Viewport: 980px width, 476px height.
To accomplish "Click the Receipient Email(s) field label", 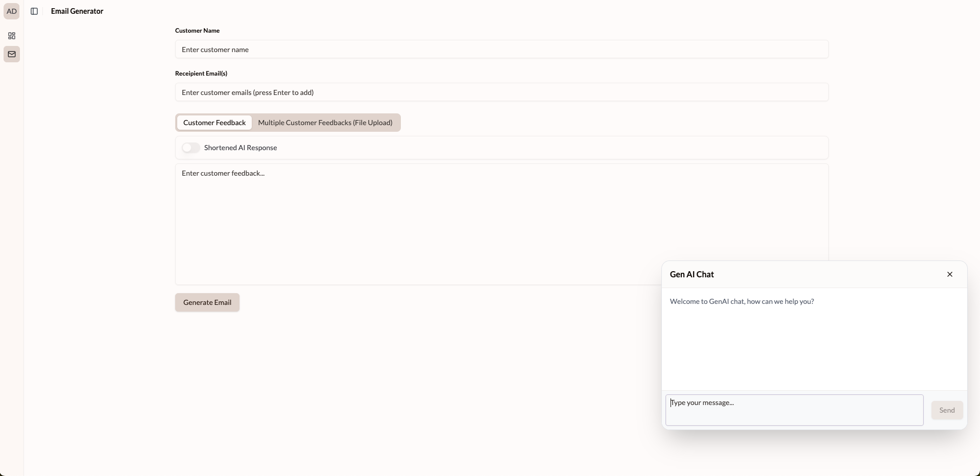I will 201,74.
